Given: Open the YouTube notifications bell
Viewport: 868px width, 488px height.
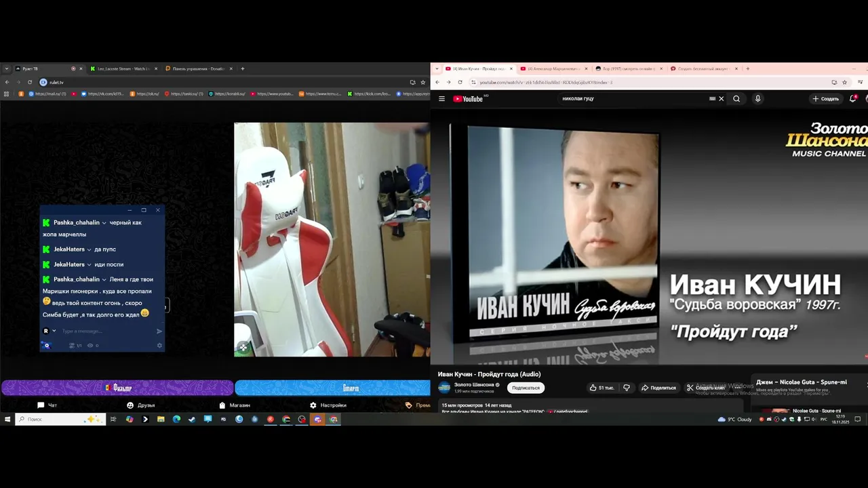Looking at the screenshot, I should click(853, 99).
